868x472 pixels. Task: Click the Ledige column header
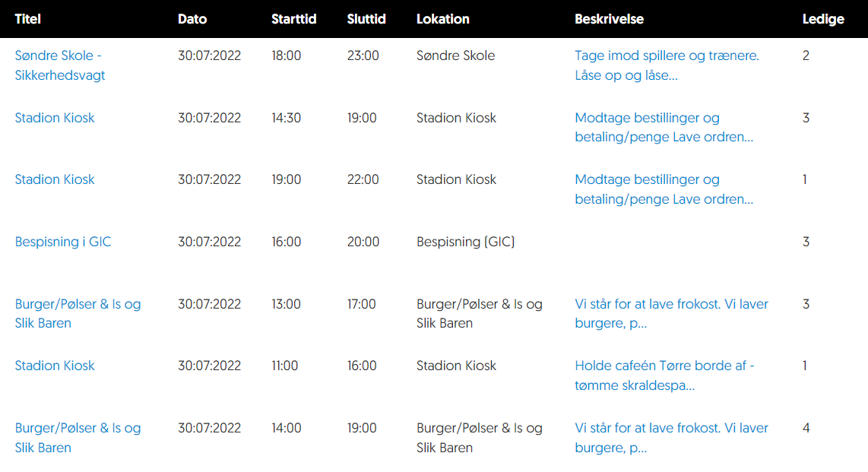coord(823,19)
